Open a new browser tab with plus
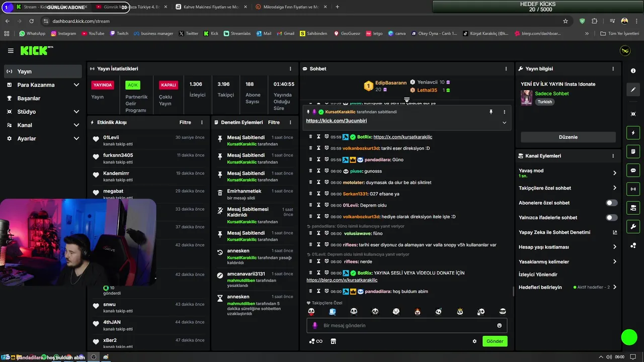The width and height of the screenshot is (644, 362). pyautogui.click(x=337, y=7)
